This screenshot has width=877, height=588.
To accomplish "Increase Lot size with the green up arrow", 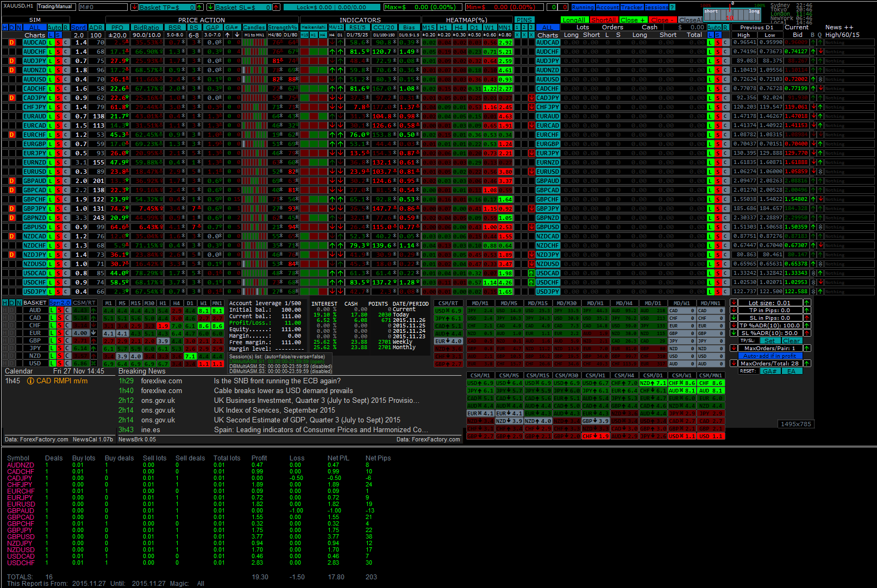I will point(807,303).
